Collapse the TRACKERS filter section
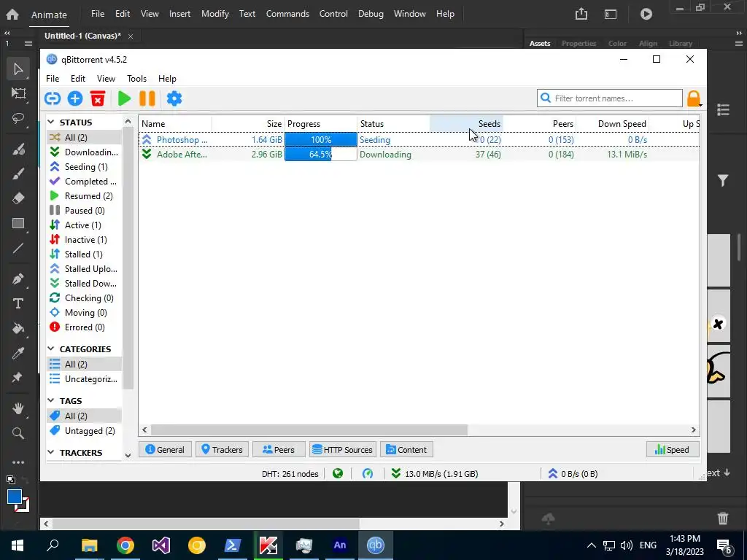Screen dimensions: 747x560 tap(51, 452)
